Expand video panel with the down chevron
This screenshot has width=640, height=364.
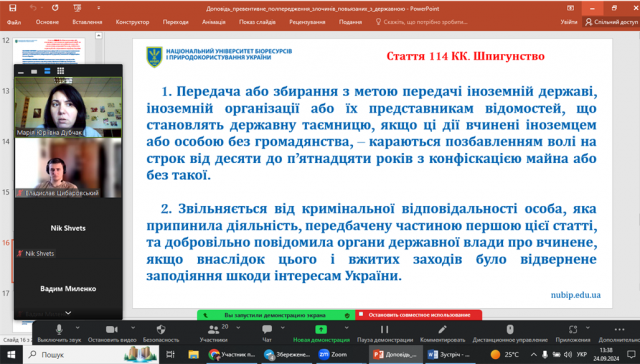click(68, 313)
